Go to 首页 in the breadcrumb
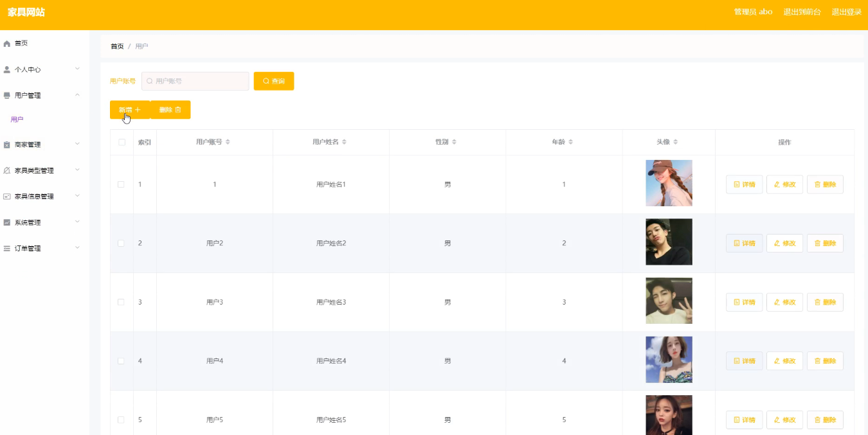 pos(117,46)
